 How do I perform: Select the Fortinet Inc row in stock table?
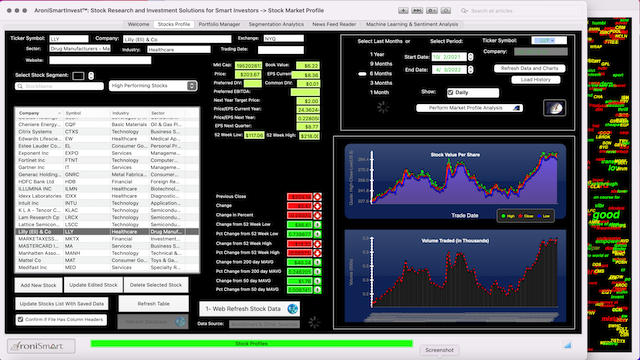[x=107, y=160]
